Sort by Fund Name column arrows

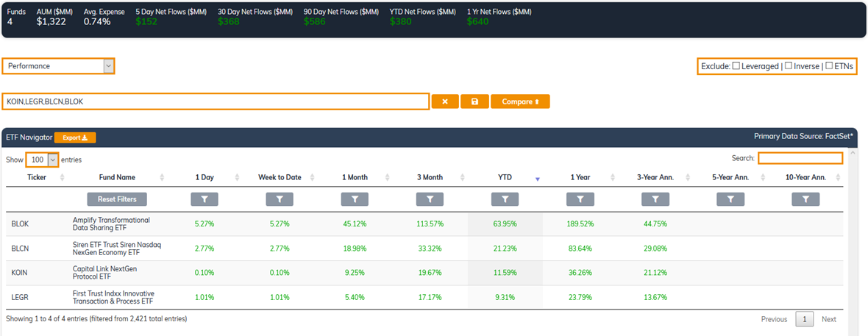coord(162,178)
